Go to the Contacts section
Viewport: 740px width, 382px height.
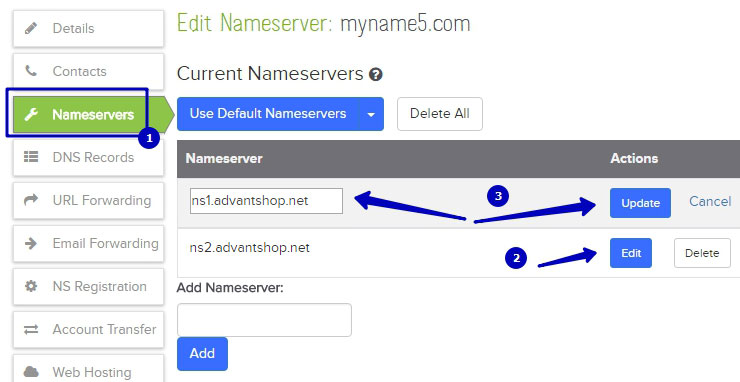tap(88, 71)
